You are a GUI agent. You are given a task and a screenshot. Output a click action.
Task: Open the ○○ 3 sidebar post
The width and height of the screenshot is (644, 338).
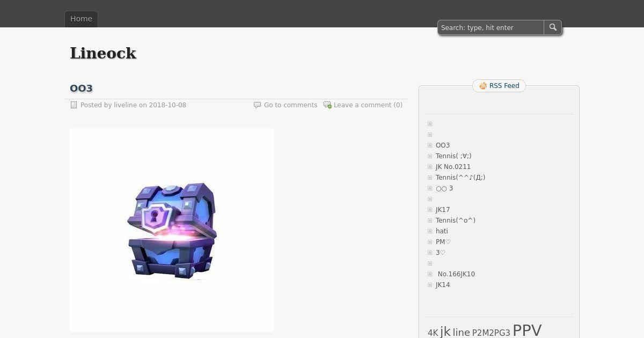point(444,188)
